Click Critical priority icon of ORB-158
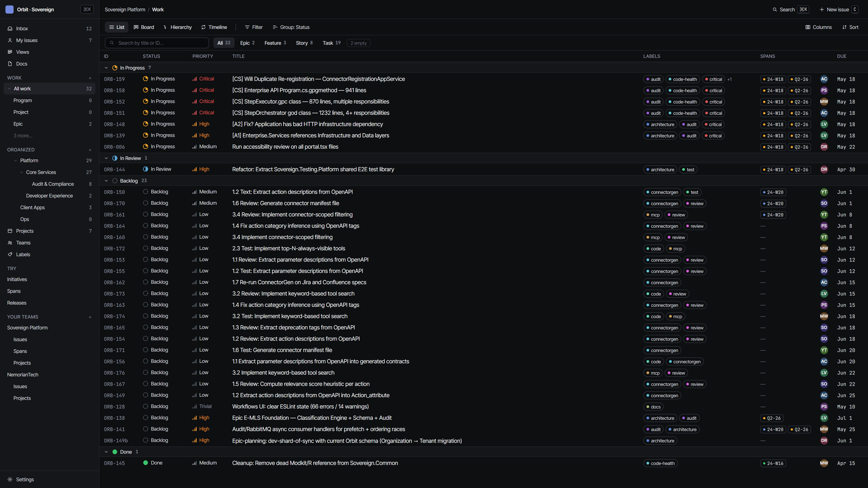This screenshot has height=488, width=868. point(194,90)
